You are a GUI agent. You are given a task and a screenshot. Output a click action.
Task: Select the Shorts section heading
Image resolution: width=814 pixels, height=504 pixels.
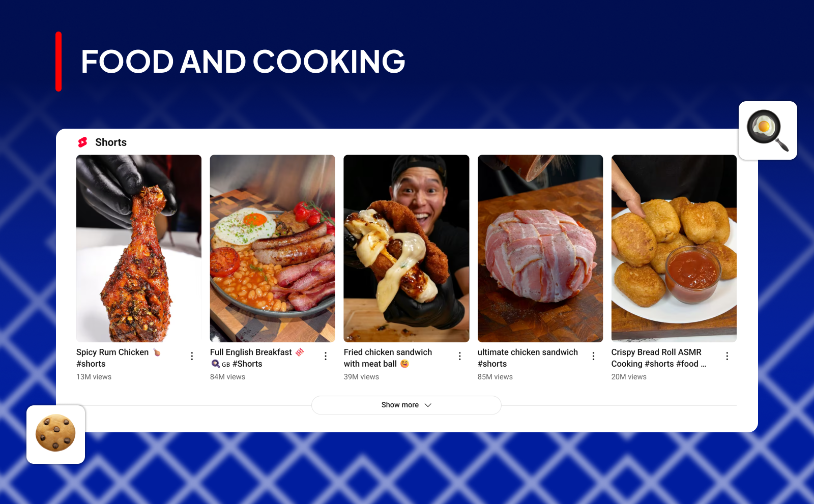click(x=111, y=142)
